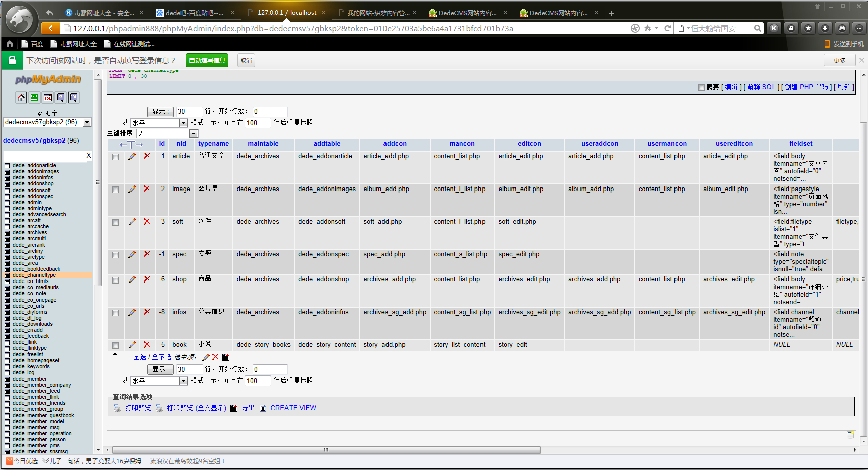This screenshot has height=470, width=868.
Task: Switch to the 我的网站-织梦内容管理 tab
Action: click(378, 13)
